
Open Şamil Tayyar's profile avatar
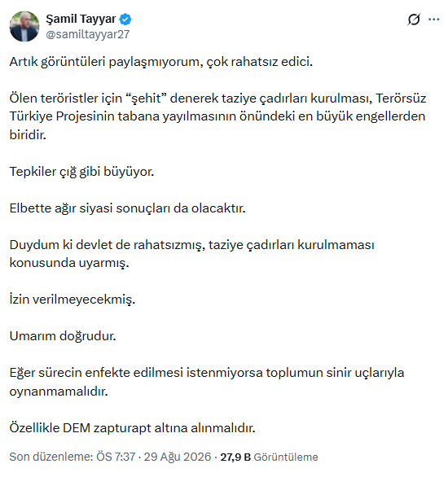tap(24, 27)
